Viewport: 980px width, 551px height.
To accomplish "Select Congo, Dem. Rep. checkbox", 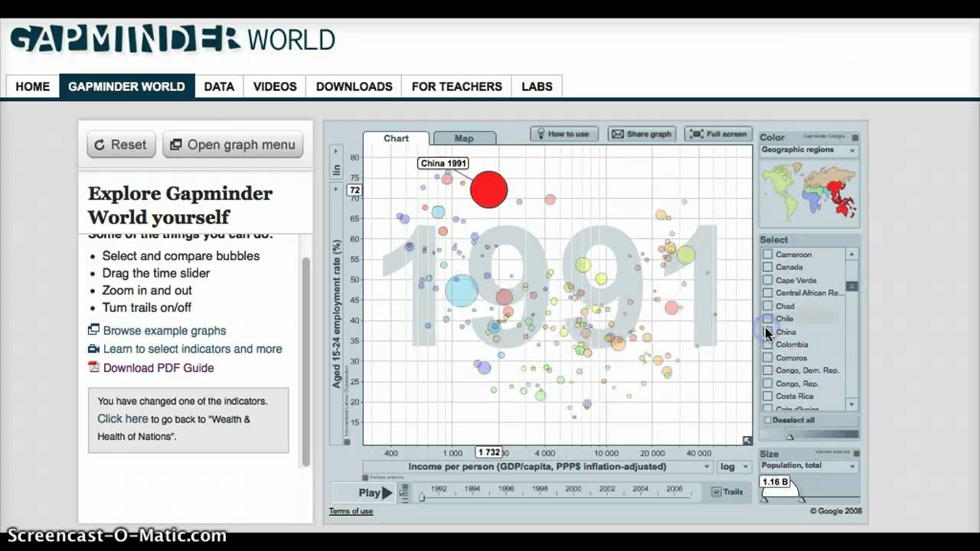I will (x=768, y=370).
